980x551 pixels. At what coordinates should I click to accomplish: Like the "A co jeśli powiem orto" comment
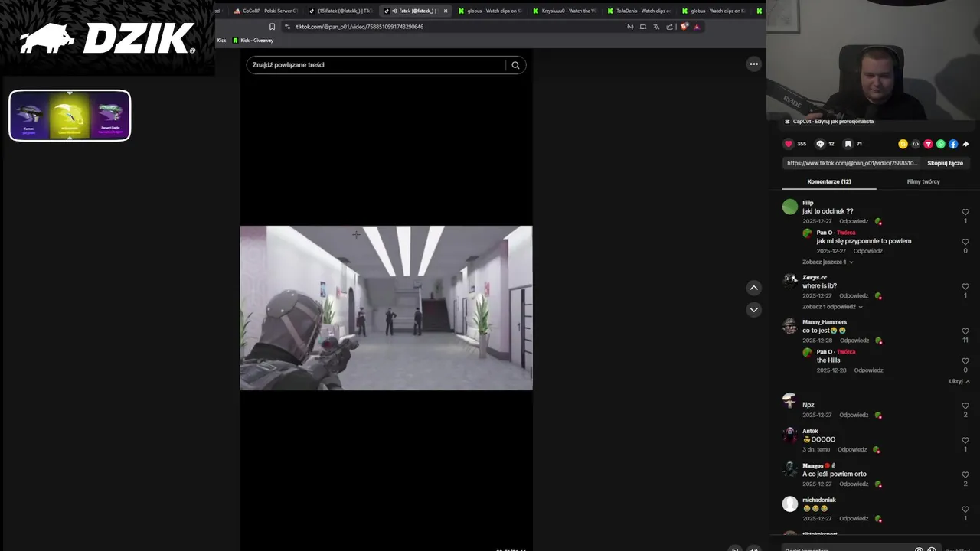pyautogui.click(x=965, y=474)
